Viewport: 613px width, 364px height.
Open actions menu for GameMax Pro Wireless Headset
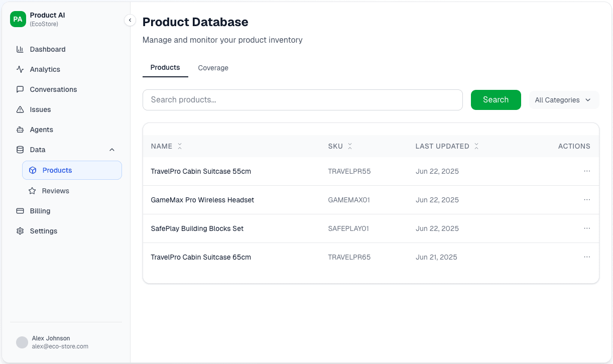[587, 199]
